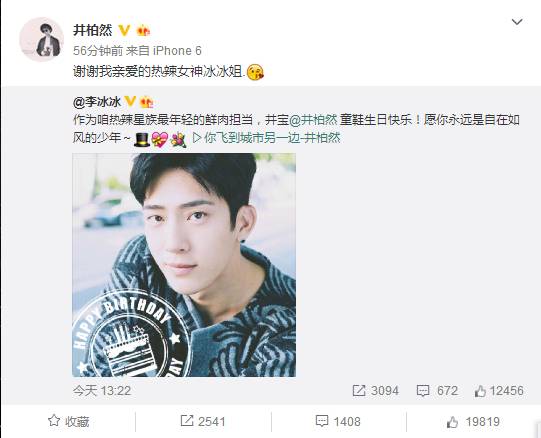Like the original post with 12456 likes
Viewport: 541px width, 438px height.
point(499,391)
